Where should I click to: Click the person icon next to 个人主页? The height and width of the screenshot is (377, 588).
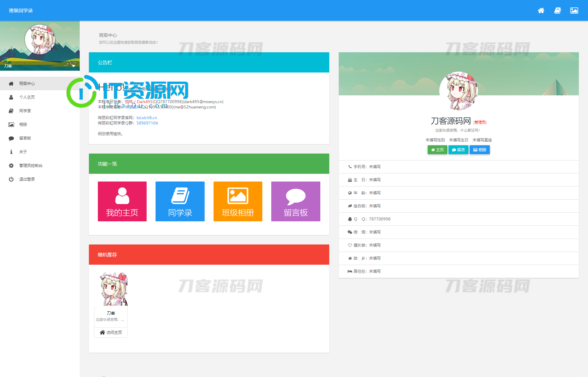(11, 97)
